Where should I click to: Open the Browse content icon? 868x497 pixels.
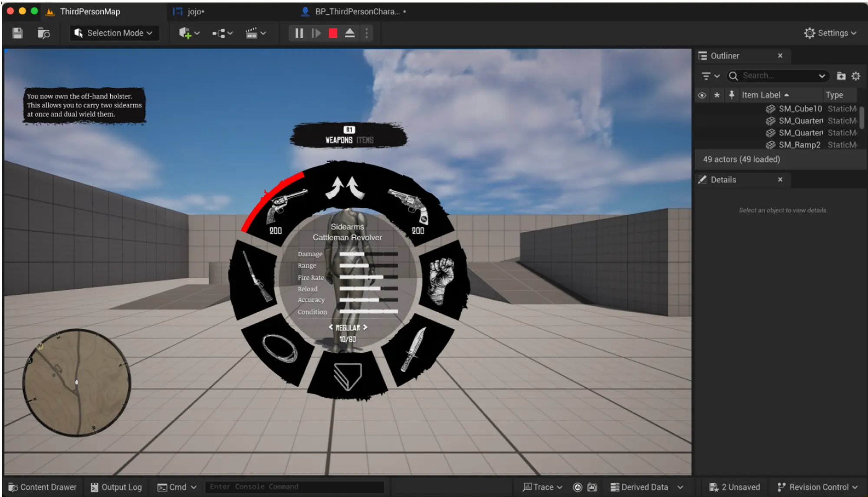point(44,33)
